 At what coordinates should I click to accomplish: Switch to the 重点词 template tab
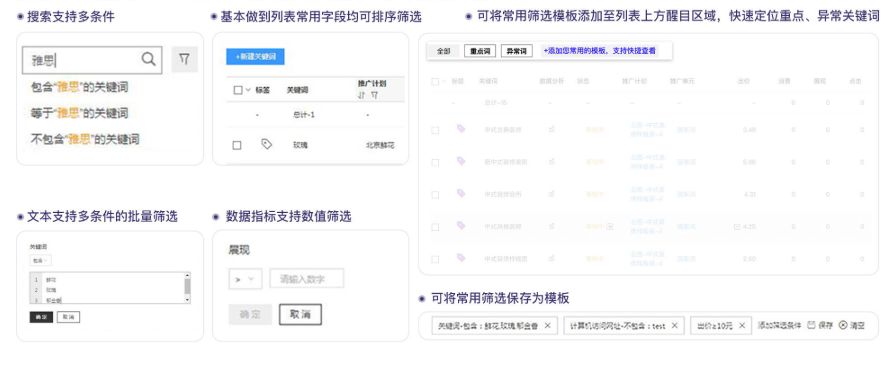[480, 51]
